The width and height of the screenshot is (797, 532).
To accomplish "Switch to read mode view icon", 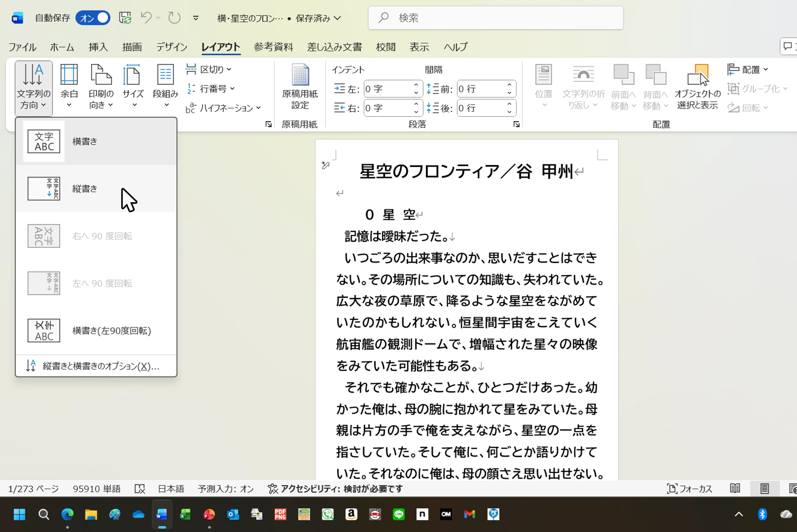I will (x=735, y=489).
